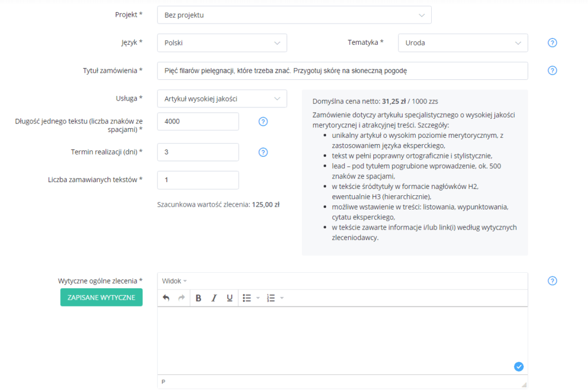The width and height of the screenshot is (588, 391).
Task: Click the ZAPISANE WYTYCZNE button
Action: coord(101,297)
